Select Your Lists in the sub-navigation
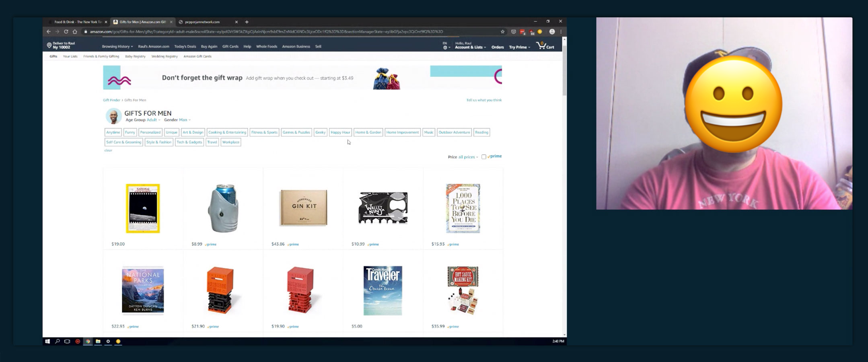Viewport: 868px width, 362px height. pos(70,57)
